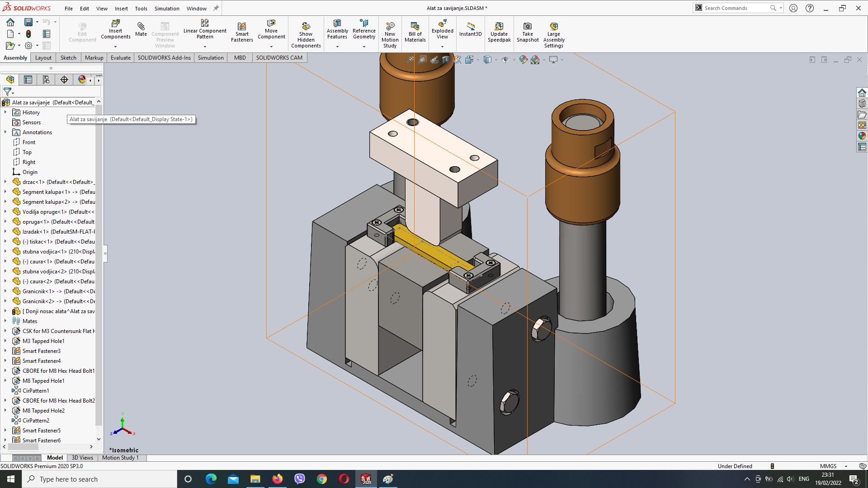The height and width of the screenshot is (488, 868).
Task: Open the 3D Views tab
Action: (x=82, y=458)
